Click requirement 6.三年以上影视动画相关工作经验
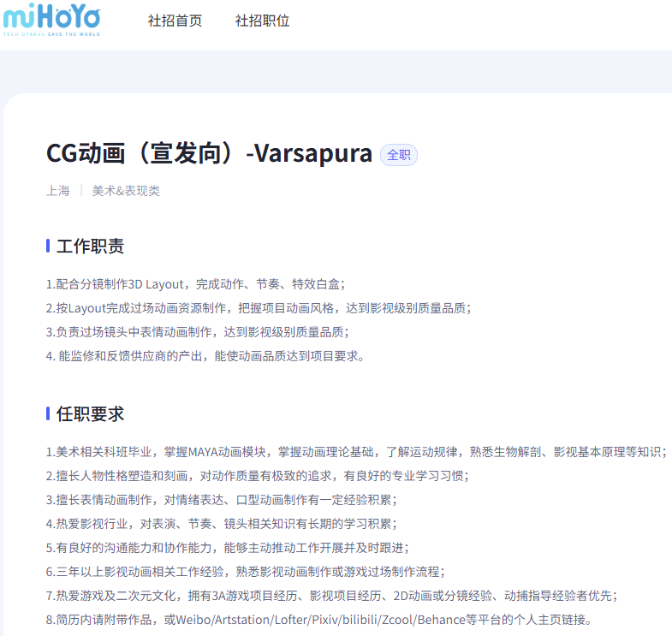 246,572
